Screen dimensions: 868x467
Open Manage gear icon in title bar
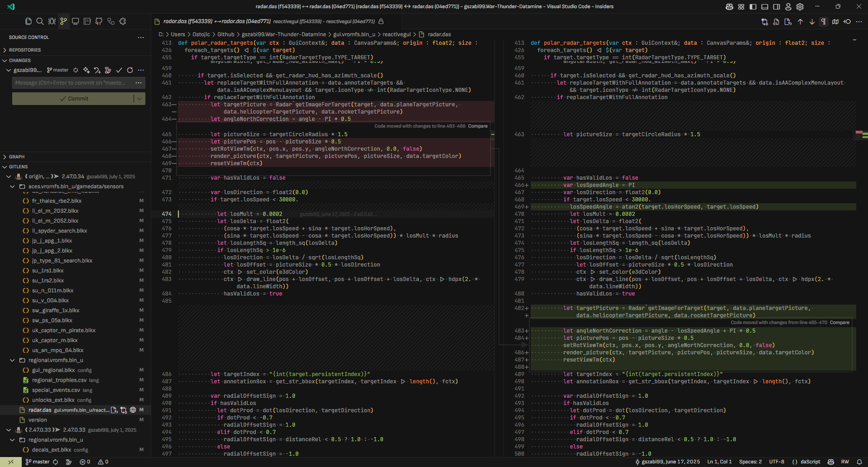coord(800,7)
